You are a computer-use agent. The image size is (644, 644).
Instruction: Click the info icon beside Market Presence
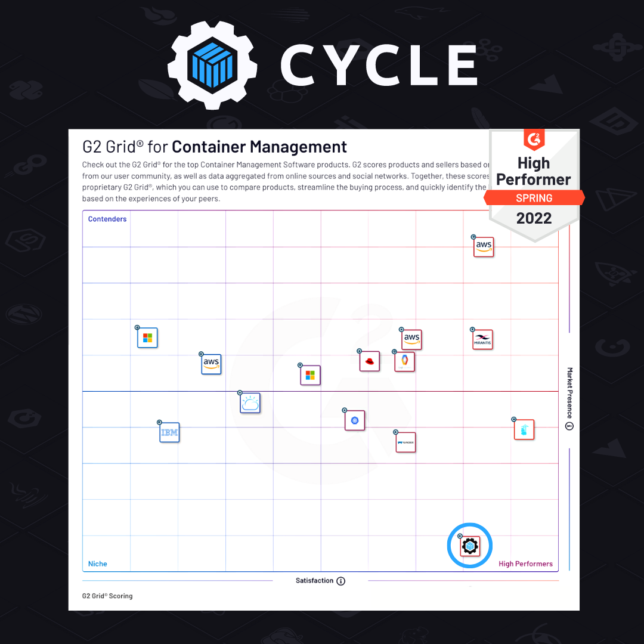[x=569, y=426]
